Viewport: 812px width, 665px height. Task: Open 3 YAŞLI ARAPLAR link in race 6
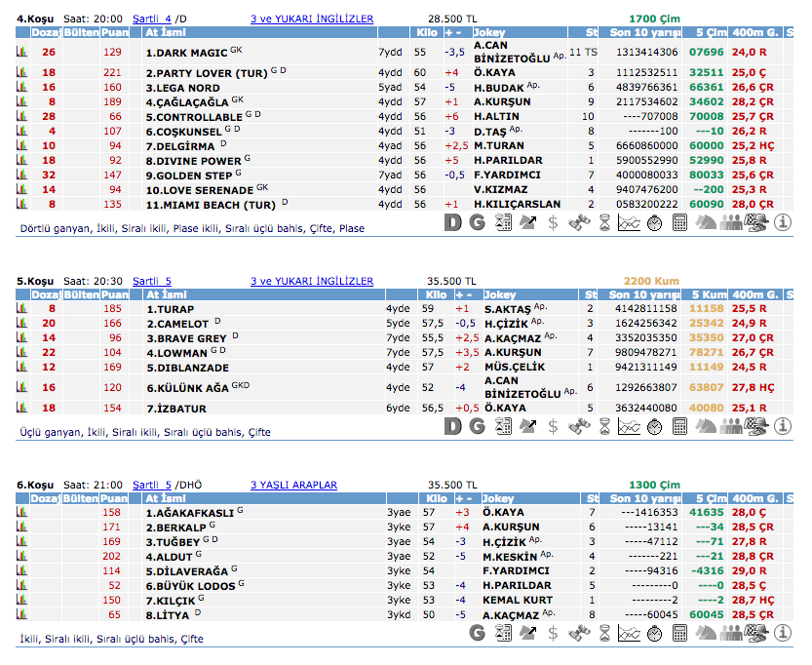tap(293, 485)
